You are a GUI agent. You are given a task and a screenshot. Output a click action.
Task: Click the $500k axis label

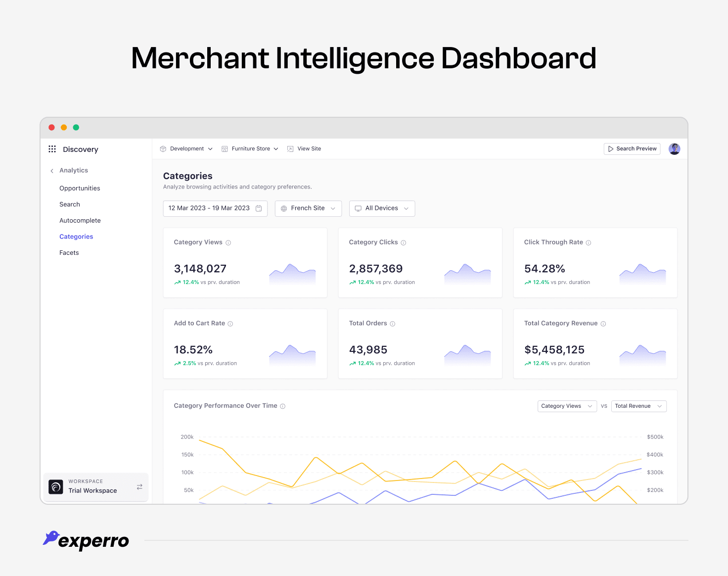[x=655, y=437]
